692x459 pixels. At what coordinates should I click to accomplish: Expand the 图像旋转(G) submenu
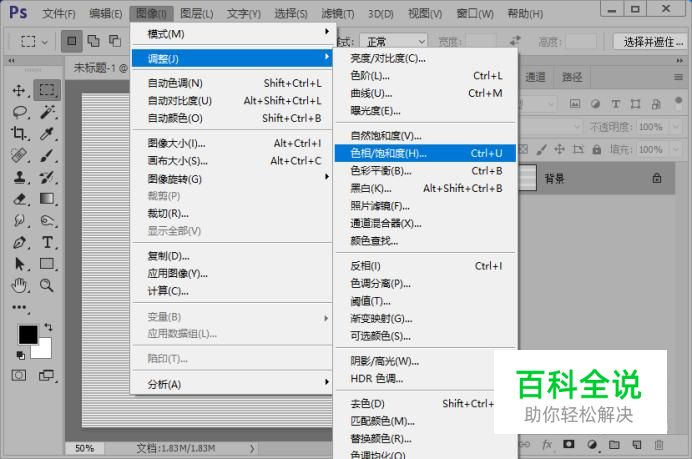click(x=232, y=179)
